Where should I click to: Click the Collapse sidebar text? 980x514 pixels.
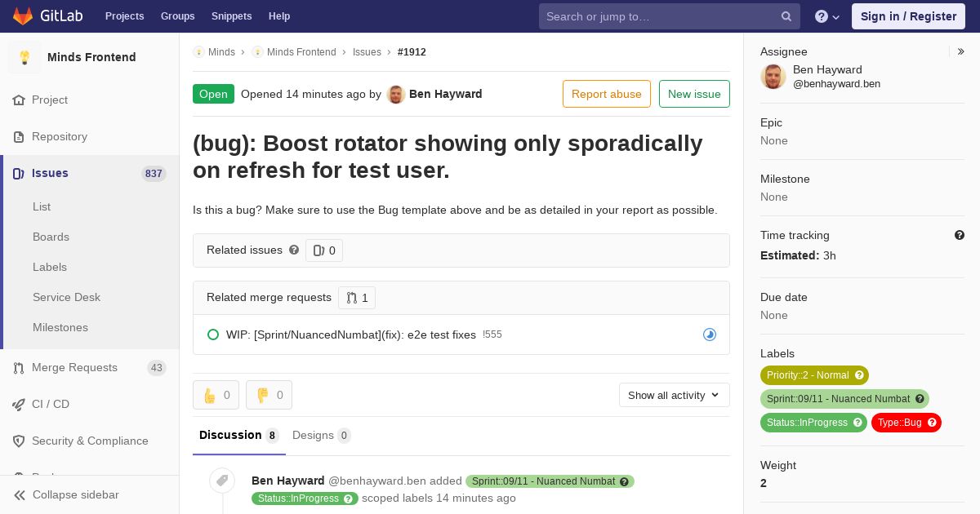(76, 495)
